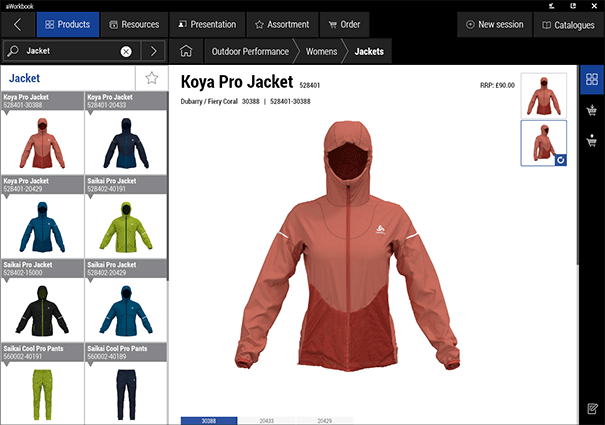The width and height of the screenshot is (605, 425).
Task: Start a New session
Action: [x=494, y=24]
